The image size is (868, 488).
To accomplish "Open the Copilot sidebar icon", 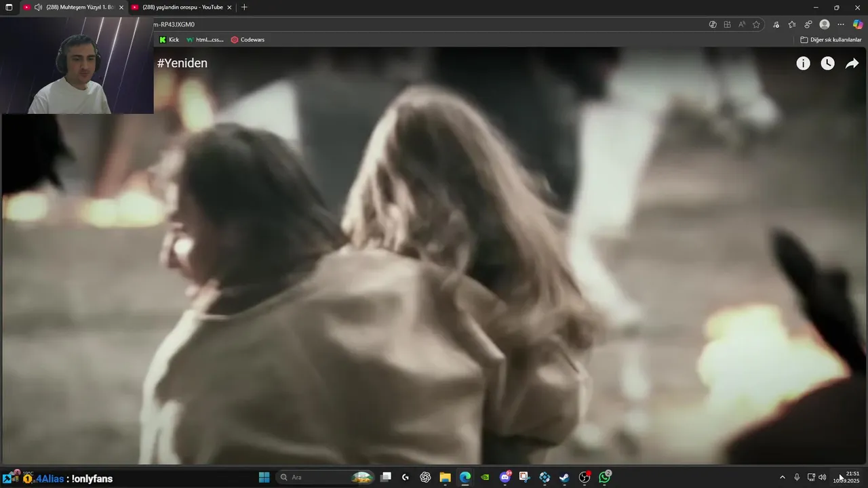I will click(x=858, y=24).
